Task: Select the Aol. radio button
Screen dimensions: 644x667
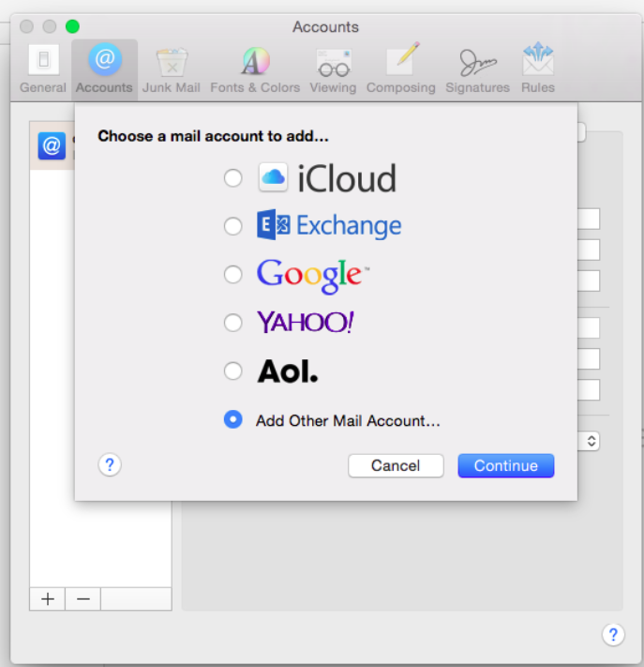Action: tap(233, 372)
